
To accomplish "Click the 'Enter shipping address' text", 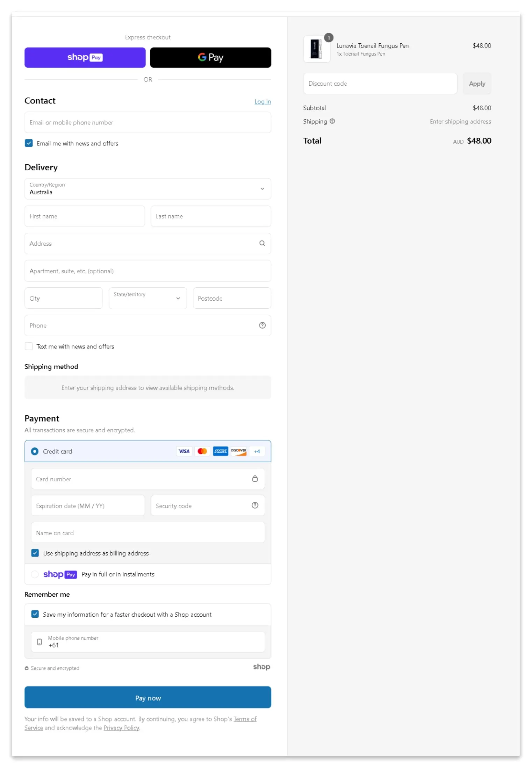I will point(460,121).
